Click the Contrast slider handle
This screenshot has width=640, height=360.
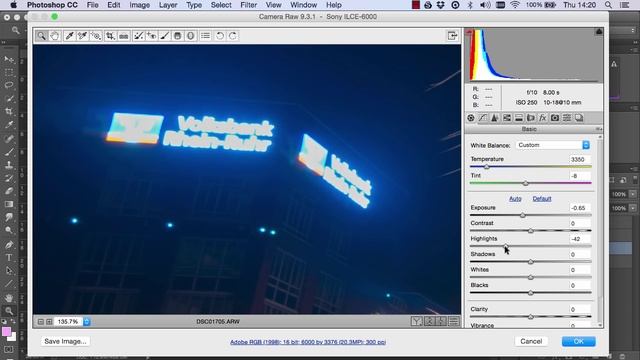click(531, 231)
